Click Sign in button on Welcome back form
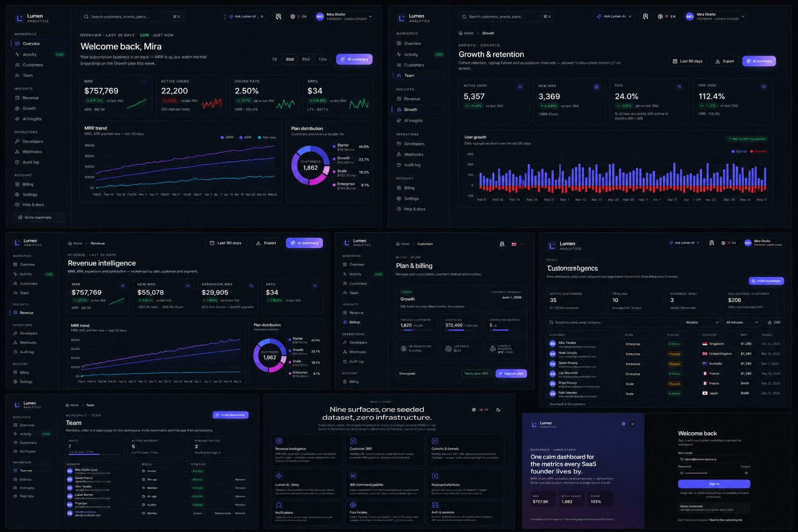This screenshot has width=798, height=532. click(714, 484)
